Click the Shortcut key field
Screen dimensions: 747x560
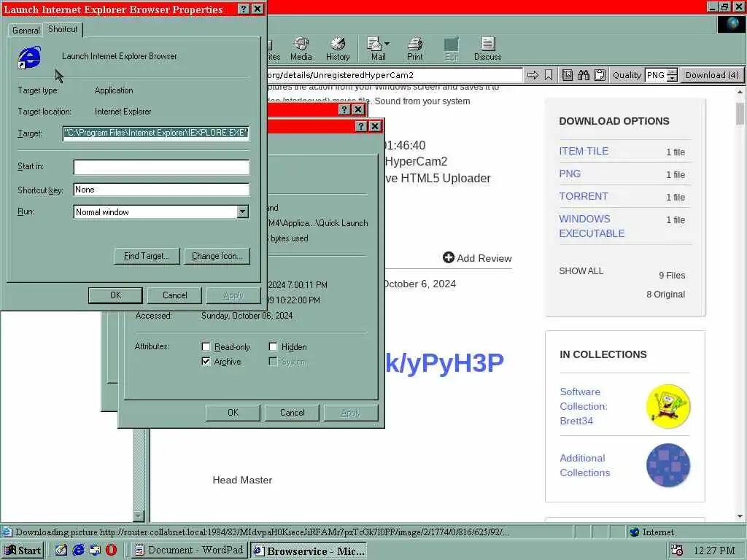(x=161, y=190)
